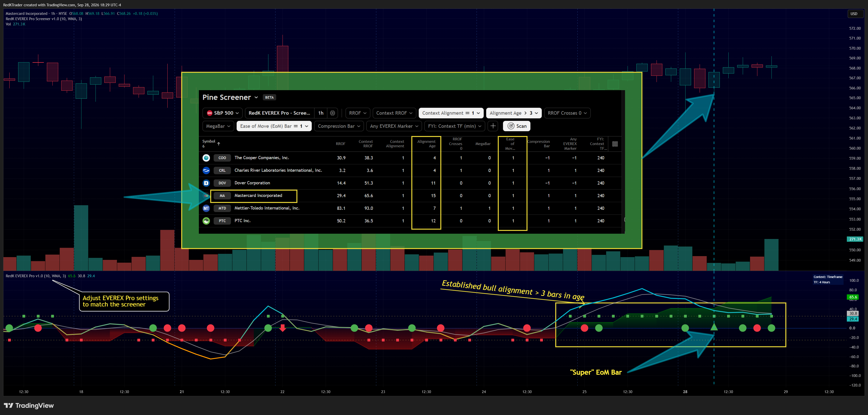
Task: Open the RROF Crosses 0 filter
Action: click(x=567, y=113)
